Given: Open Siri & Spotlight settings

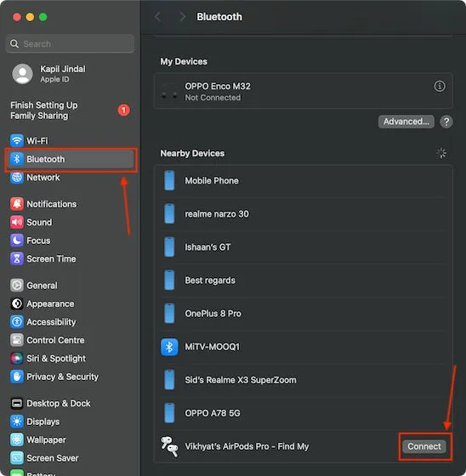Looking at the screenshot, I should click(71, 358).
